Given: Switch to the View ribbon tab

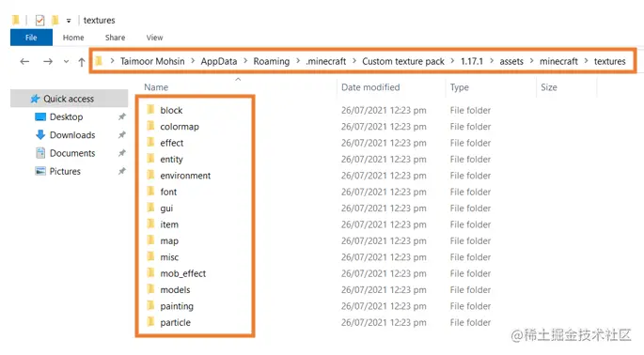Looking at the screenshot, I should pyautogui.click(x=154, y=38).
